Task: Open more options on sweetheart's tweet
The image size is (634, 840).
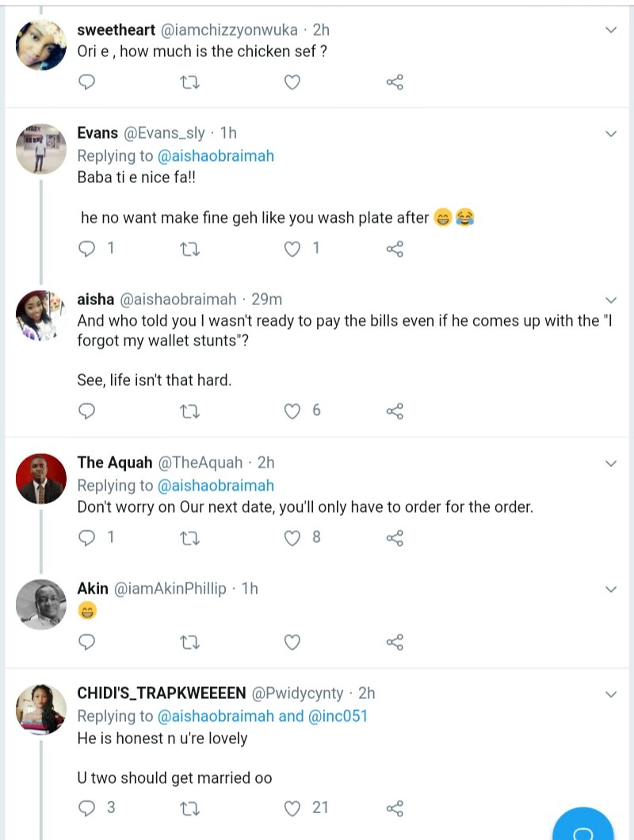Action: 611,30
